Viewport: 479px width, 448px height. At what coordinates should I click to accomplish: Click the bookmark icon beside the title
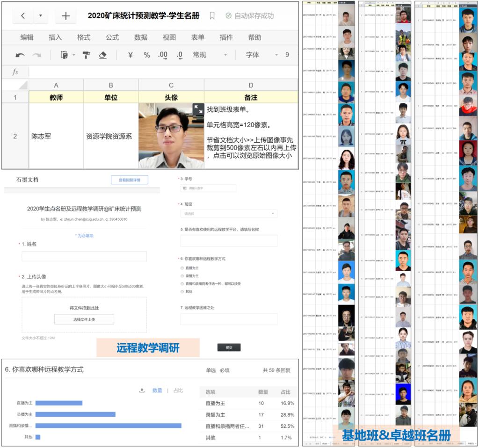[x=212, y=16]
